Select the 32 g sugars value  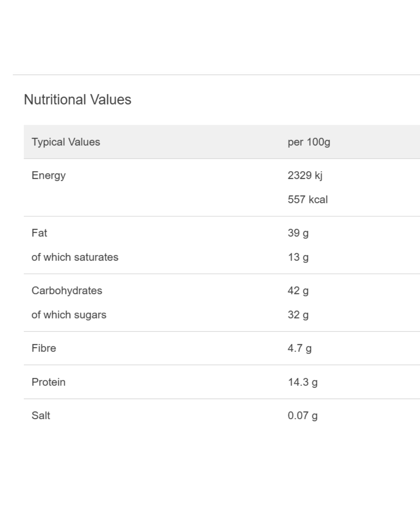[x=298, y=315]
